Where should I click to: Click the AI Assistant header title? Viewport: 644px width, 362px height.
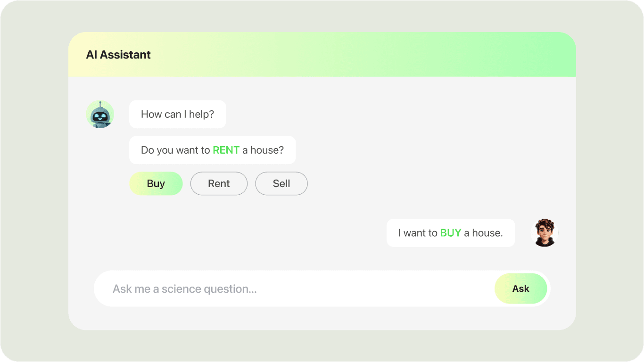click(x=118, y=54)
